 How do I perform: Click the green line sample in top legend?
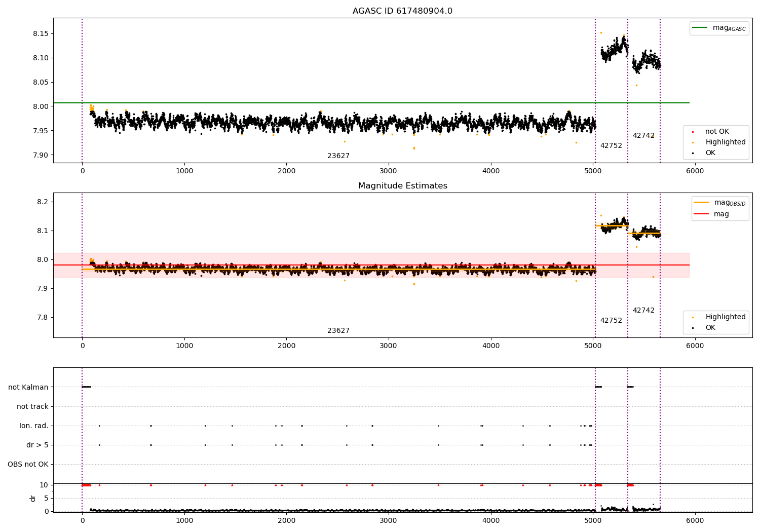(700, 28)
